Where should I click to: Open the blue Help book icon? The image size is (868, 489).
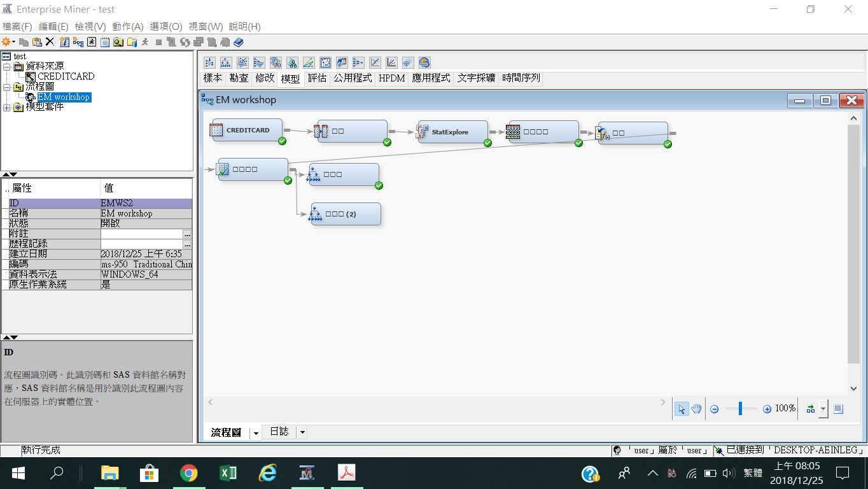239,42
